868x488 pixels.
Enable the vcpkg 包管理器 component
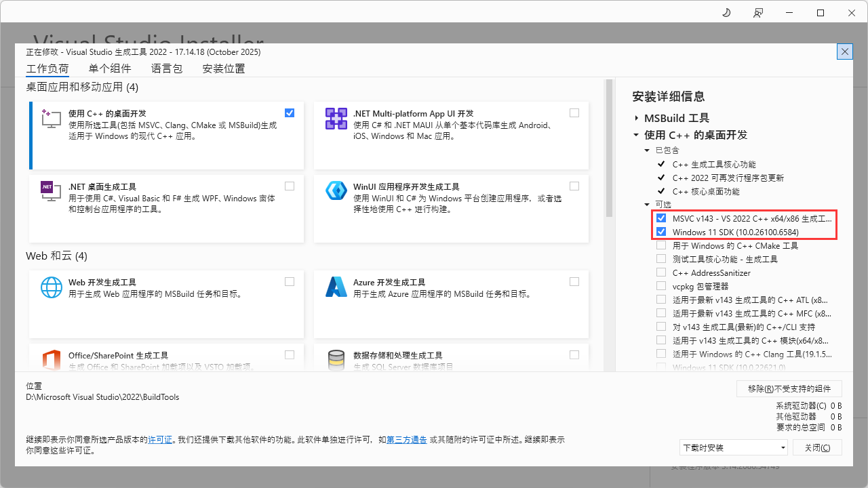pyautogui.click(x=661, y=285)
